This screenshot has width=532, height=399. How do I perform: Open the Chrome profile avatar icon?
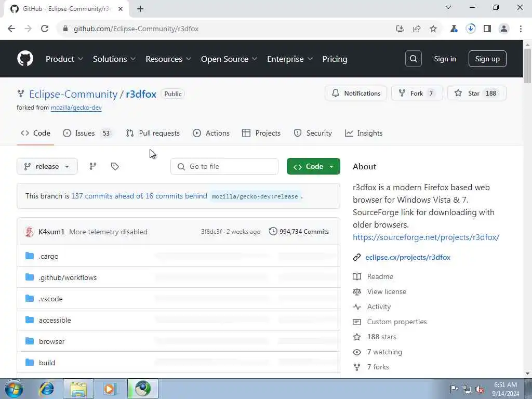pos(504,29)
